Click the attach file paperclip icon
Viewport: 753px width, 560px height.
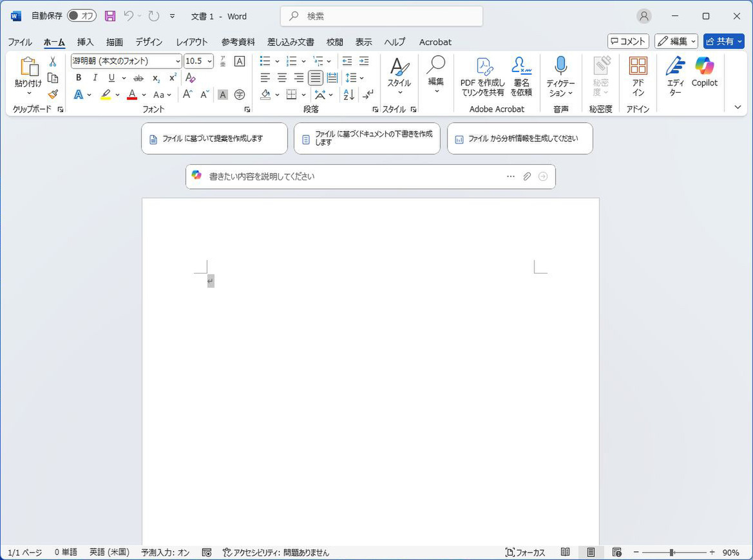click(x=527, y=176)
